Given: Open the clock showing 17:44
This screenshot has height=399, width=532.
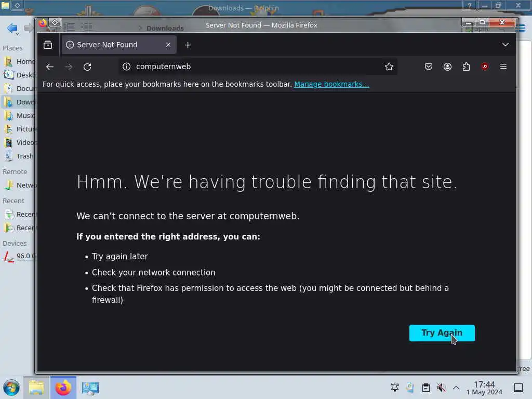Looking at the screenshot, I should pos(484,388).
